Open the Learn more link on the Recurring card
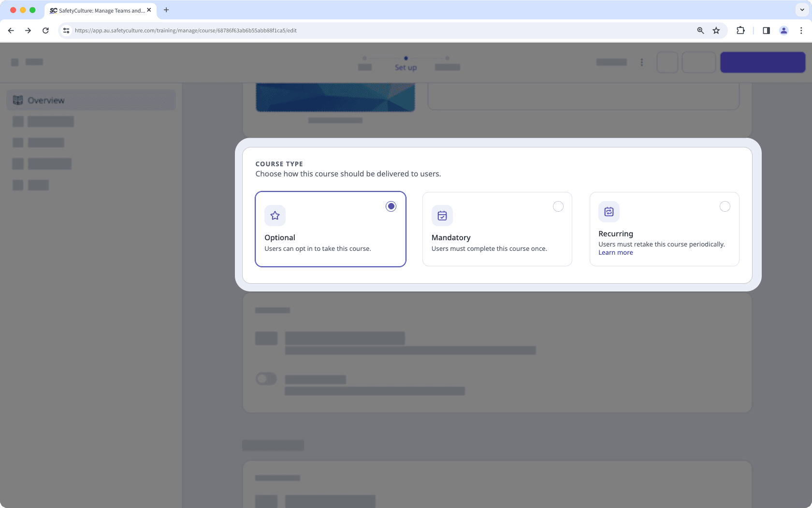The image size is (812, 508). point(615,252)
